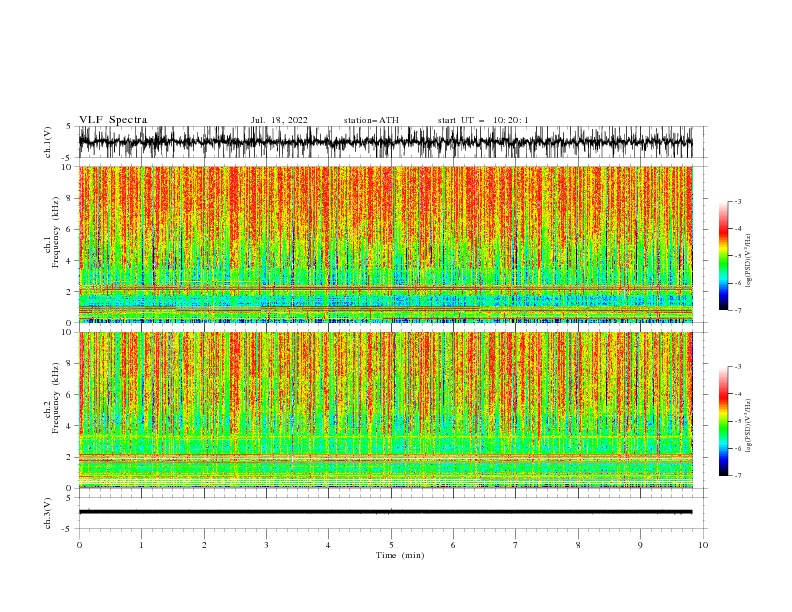Image resolution: width=792 pixels, height=612 pixels.
Task: Click the flat ch.3 voltage trace
Action: pyautogui.click(x=385, y=512)
